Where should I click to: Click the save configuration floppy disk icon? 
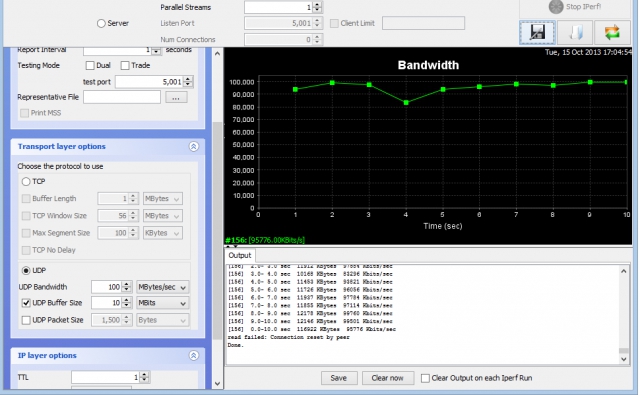537,32
